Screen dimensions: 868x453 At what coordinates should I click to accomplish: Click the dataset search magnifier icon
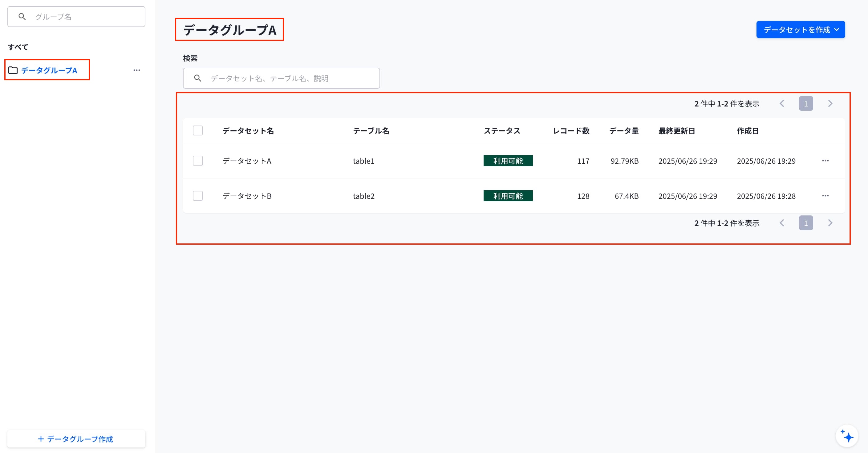point(198,78)
